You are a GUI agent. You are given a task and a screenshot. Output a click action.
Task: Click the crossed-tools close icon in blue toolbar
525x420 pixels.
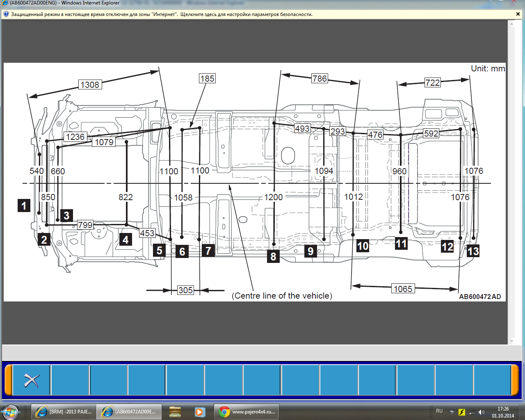click(31, 380)
